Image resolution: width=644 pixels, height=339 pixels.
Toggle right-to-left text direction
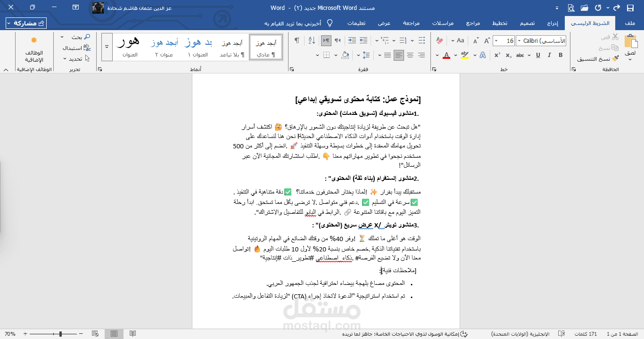point(326,40)
